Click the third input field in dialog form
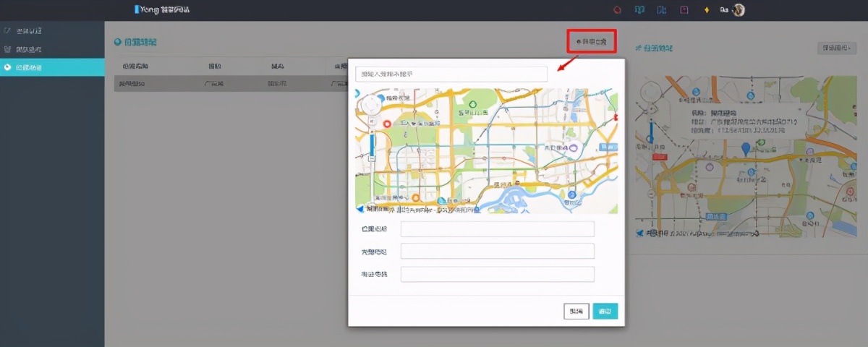Image resolution: width=868 pixels, height=347 pixels. pos(497,274)
